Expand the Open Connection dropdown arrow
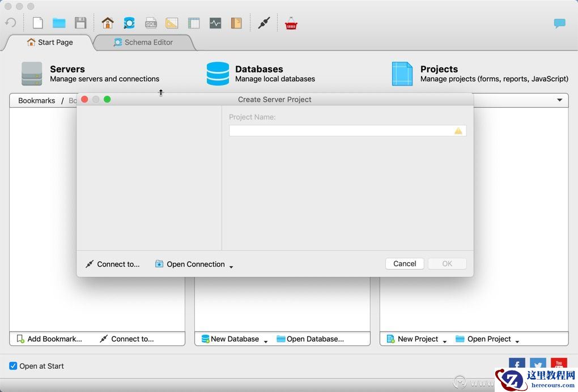Image resolution: width=578 pixels, height=392 pixels. (x=231, y=267)
